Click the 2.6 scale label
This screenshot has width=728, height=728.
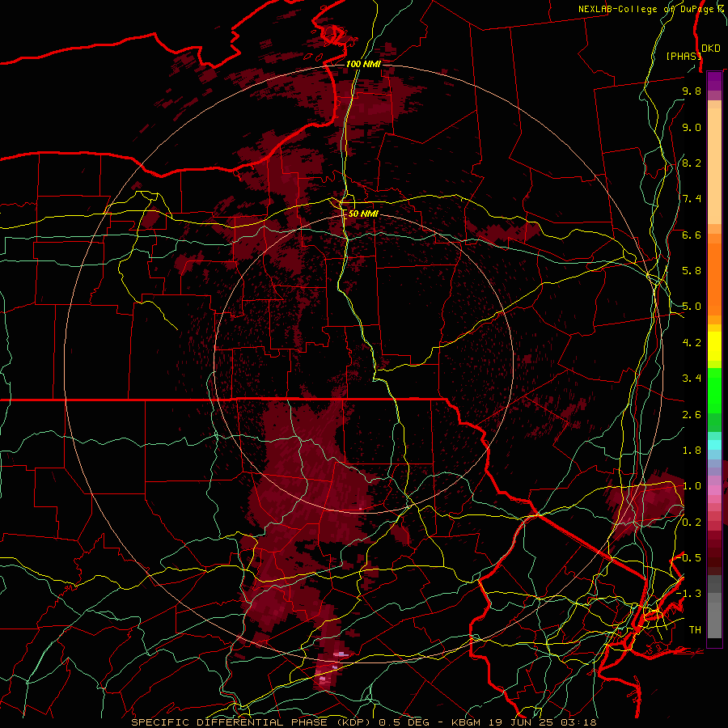692,415
